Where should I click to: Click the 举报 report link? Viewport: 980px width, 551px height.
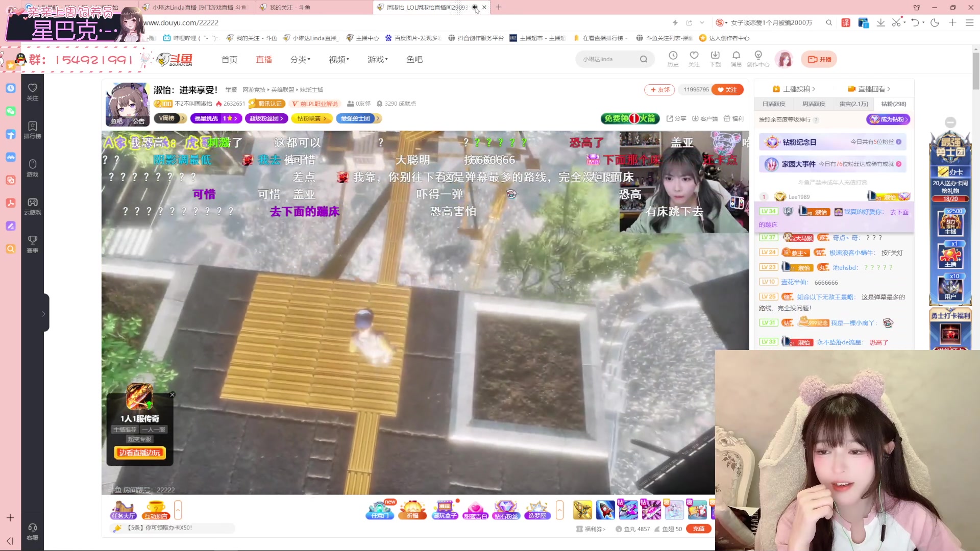[x=231, y=90]
